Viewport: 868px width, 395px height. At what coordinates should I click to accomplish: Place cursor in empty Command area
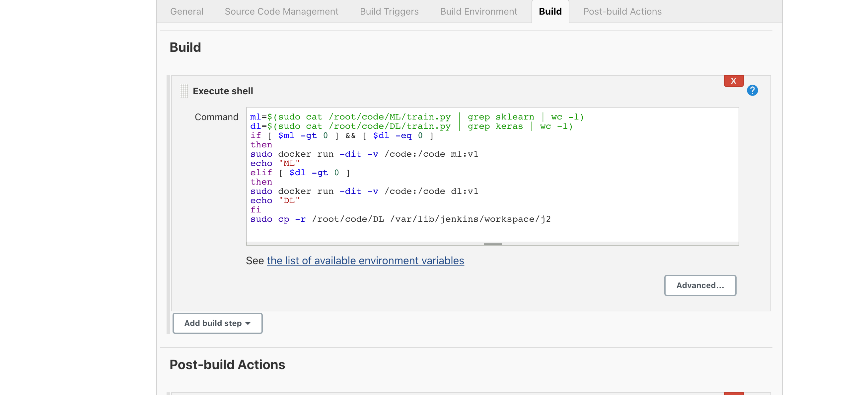click(x=492, y=233)
